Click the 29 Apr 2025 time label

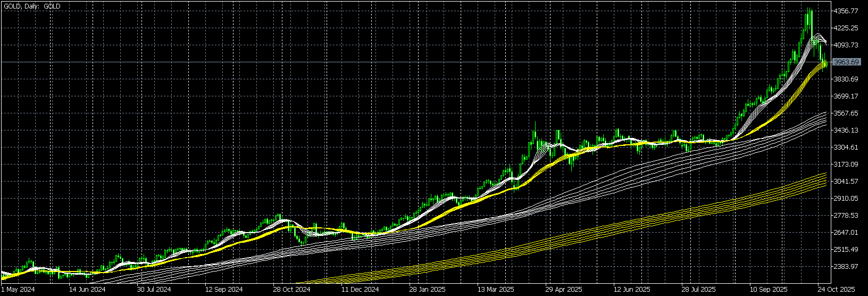tap(564, 290)
